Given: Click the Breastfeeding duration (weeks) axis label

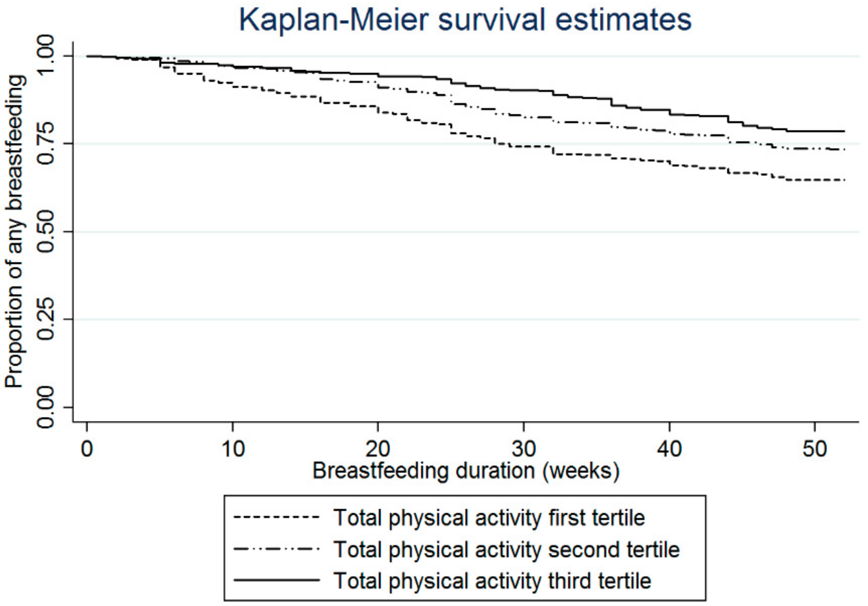Looking at the screenshot, I should (466, 471).
